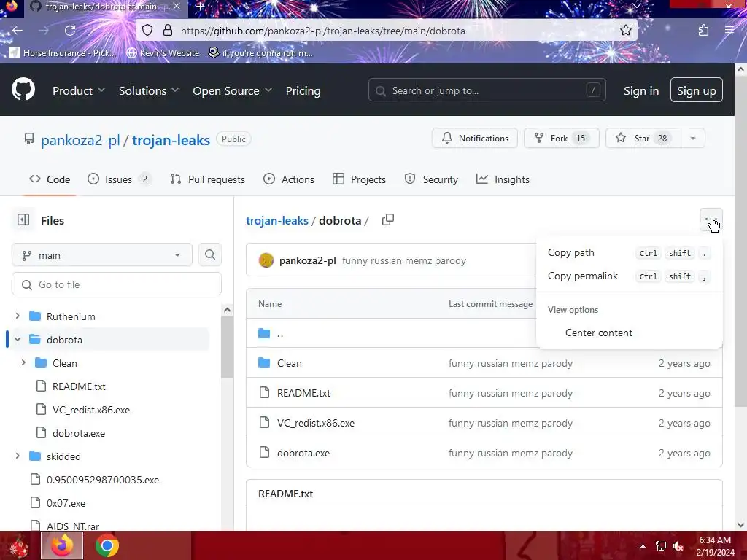
Task: Expand the Ruthenium folder in tree
Action: 18,316
